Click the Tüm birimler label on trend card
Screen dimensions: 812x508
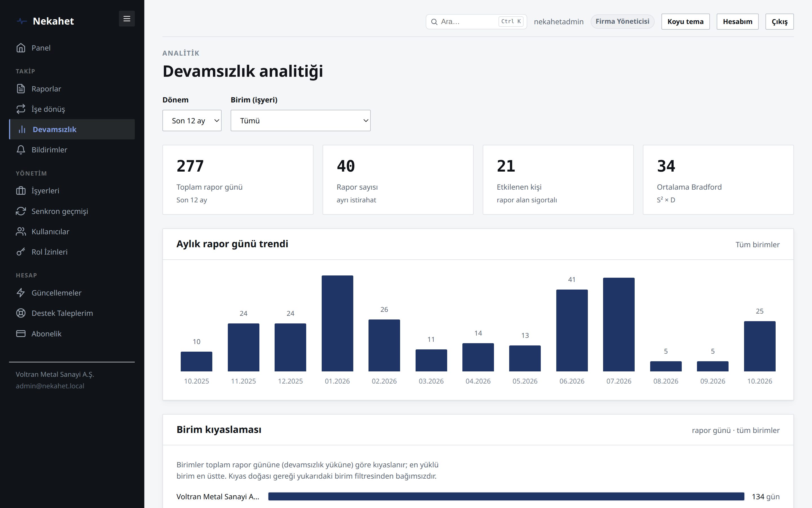[x=757, y=244]
